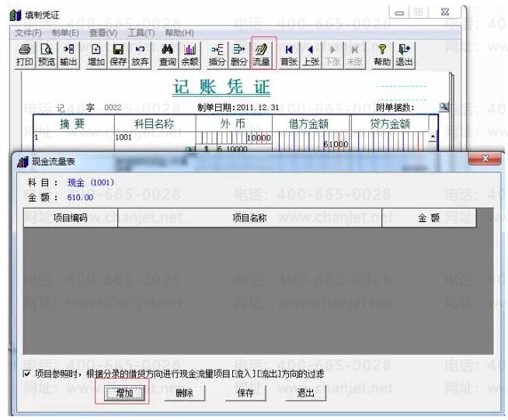
Task: Click the 项目编码 column header
Action: click(71, 217)
